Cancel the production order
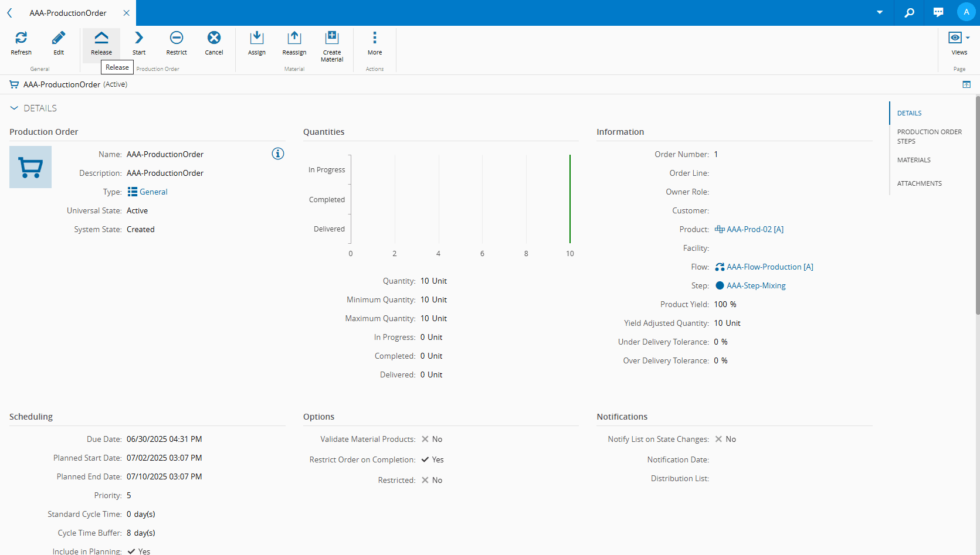This screenshot has width=980, height=555. (x=214, y=39)
